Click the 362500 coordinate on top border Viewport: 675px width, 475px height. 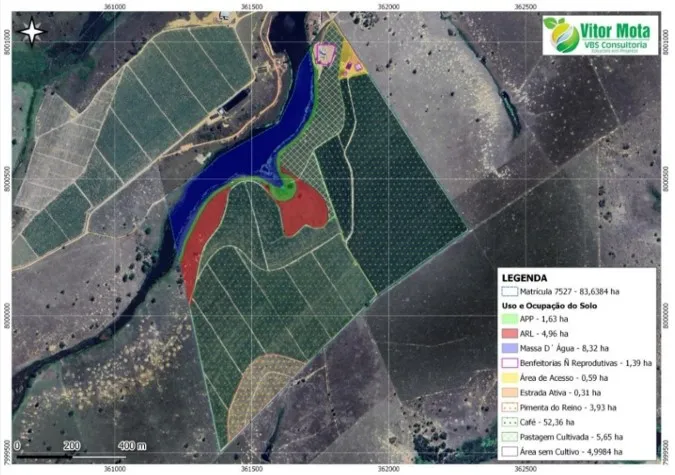[526, 7]
